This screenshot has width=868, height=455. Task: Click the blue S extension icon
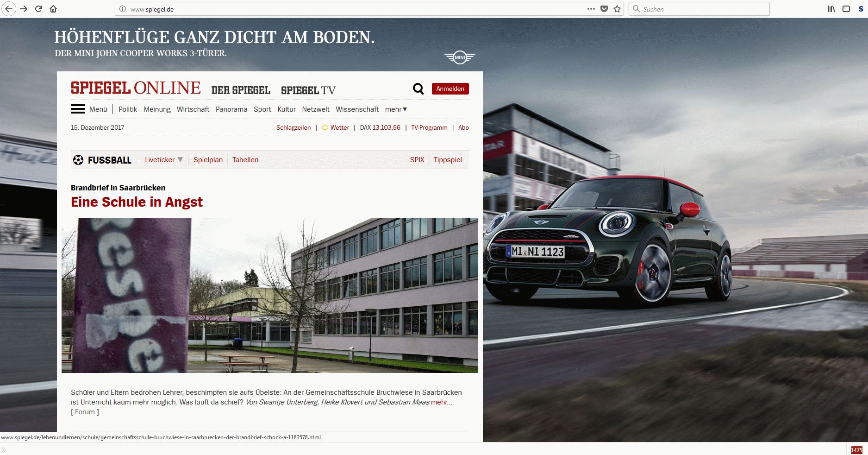point(861,9)
